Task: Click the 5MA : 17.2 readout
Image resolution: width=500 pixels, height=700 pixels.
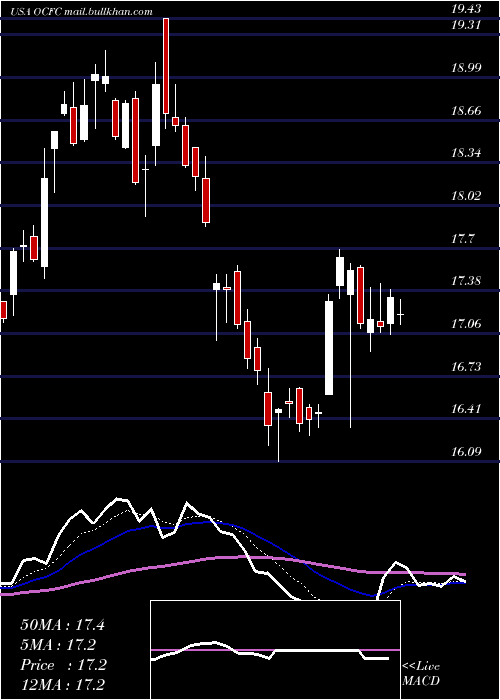Action: [x=58, y=645]
